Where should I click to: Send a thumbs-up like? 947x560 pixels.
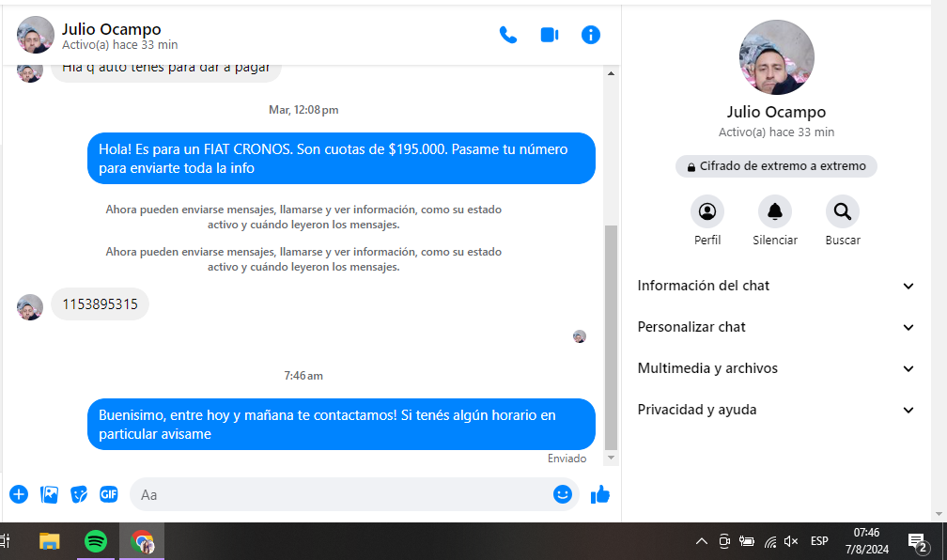(600, 494)
